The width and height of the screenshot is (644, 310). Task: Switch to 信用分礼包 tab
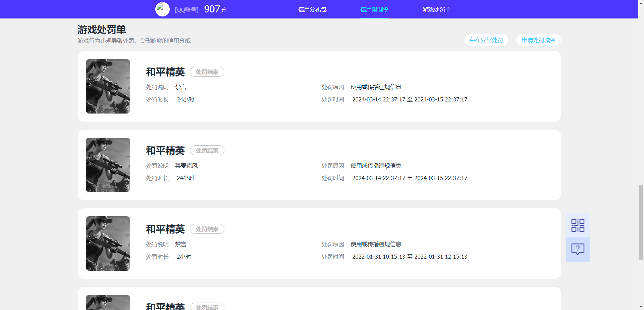[312, 9]
